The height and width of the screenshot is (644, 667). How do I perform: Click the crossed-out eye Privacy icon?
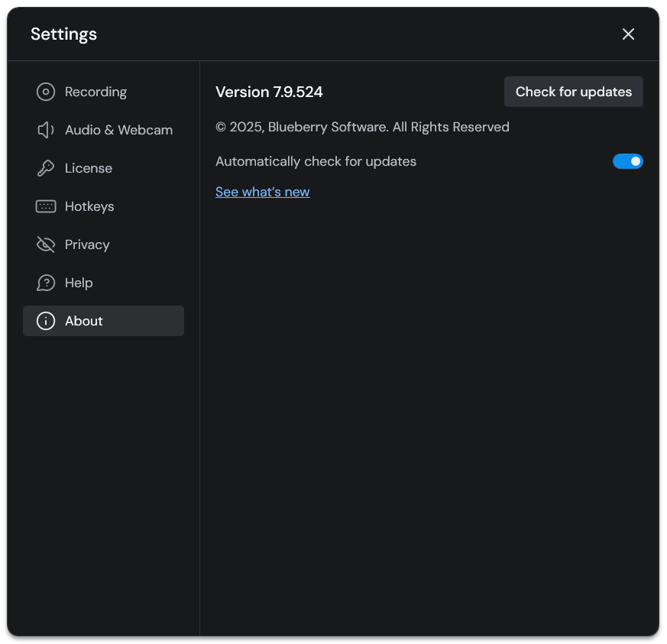[46, 244]
